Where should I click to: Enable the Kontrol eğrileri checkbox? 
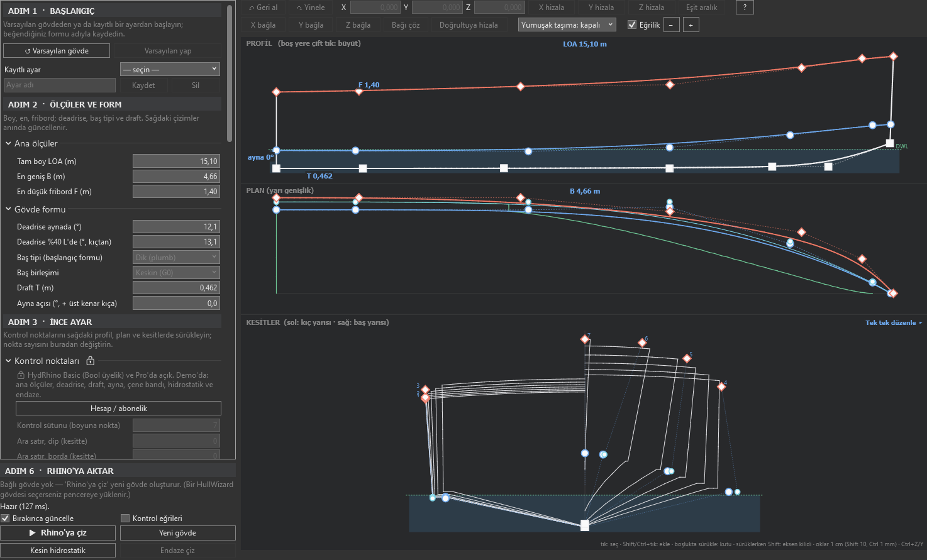click(x=125, y=519)
